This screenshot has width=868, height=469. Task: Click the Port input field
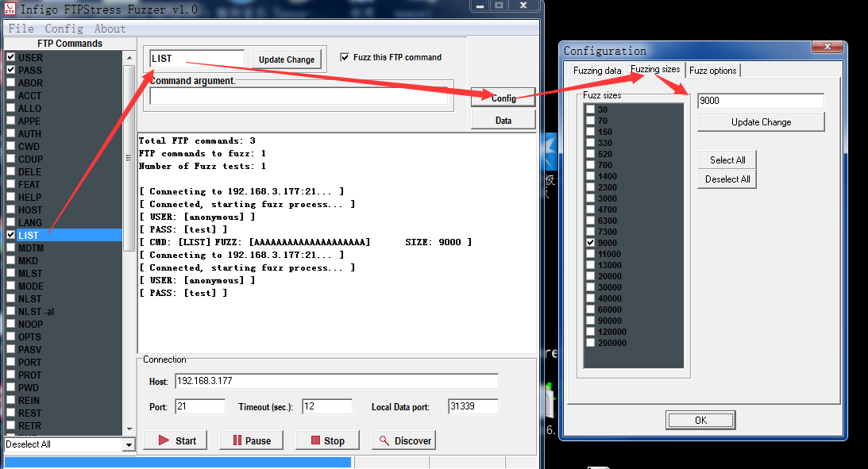coord(200,406)
